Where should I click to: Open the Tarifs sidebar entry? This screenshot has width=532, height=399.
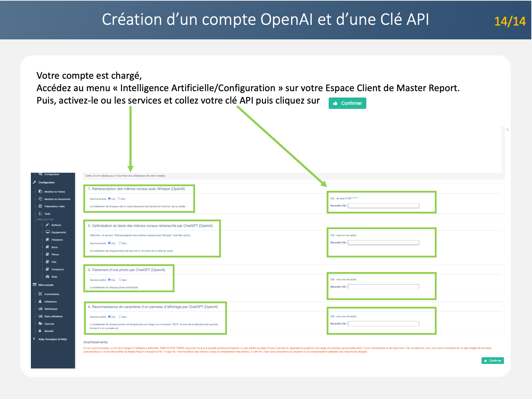pyautogui.click(x=47, y=214)
